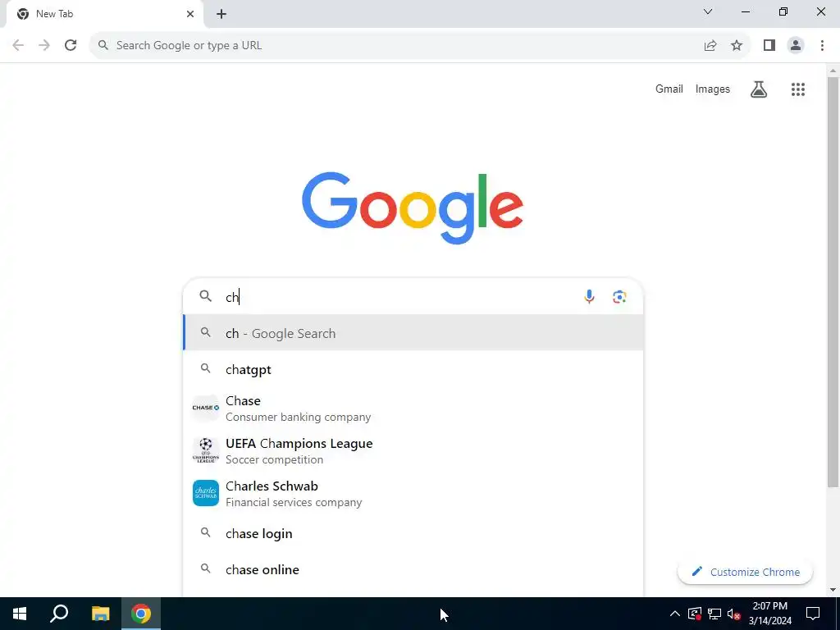Open the Google apps grid
The height and width of the screenshot is (630, 840).
click(798, 89)
